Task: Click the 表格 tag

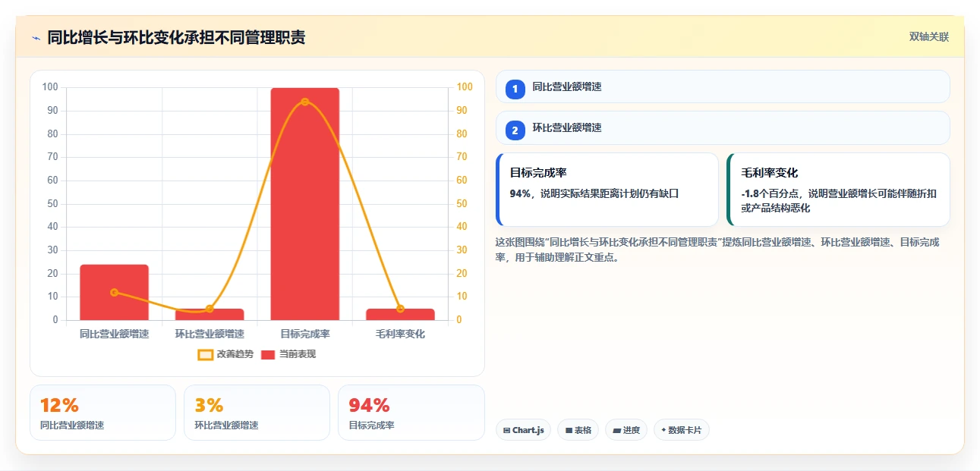Action: [578, 430]
